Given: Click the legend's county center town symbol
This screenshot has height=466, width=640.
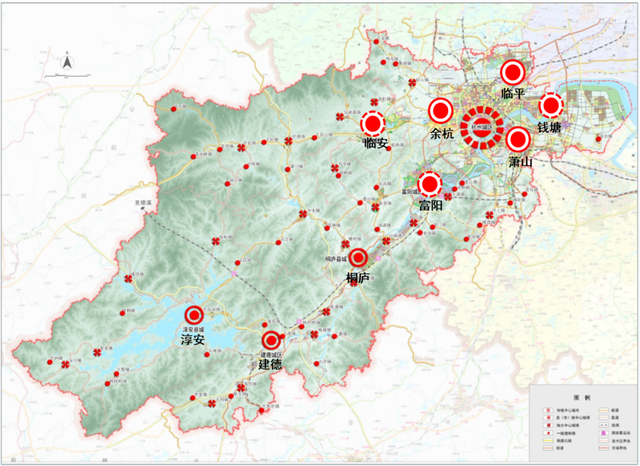Looking at the screenshot, I should tap(548, 417).
